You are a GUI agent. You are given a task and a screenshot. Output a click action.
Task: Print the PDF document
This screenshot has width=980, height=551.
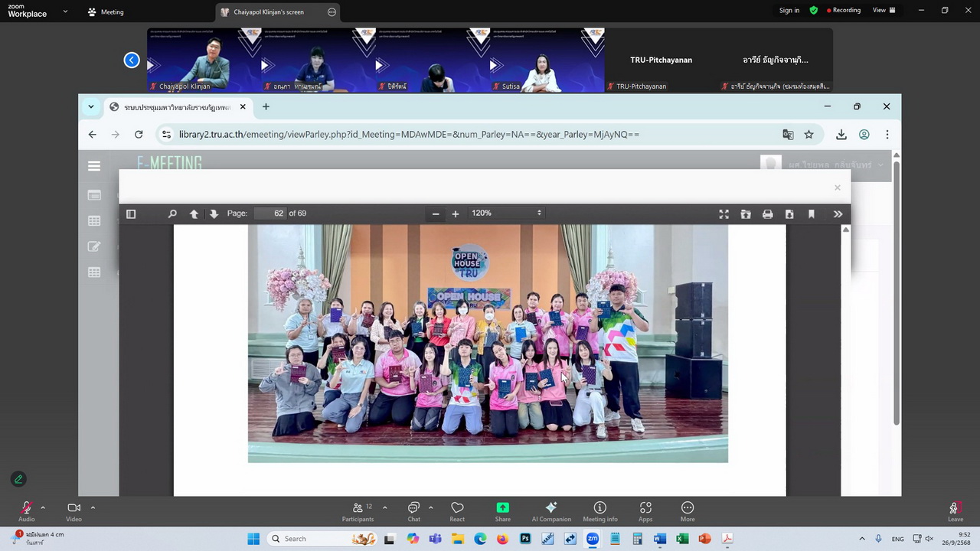pyautogui.click(x=767, y=214)
